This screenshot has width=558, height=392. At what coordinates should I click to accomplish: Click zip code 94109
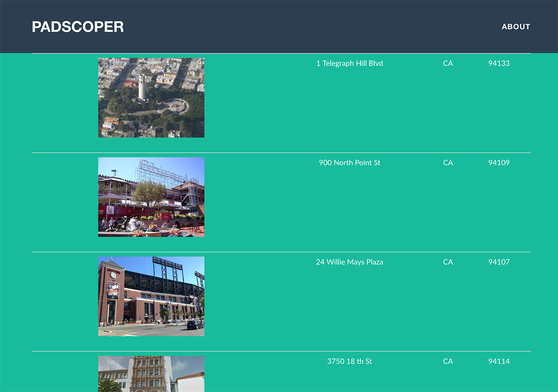498,163
